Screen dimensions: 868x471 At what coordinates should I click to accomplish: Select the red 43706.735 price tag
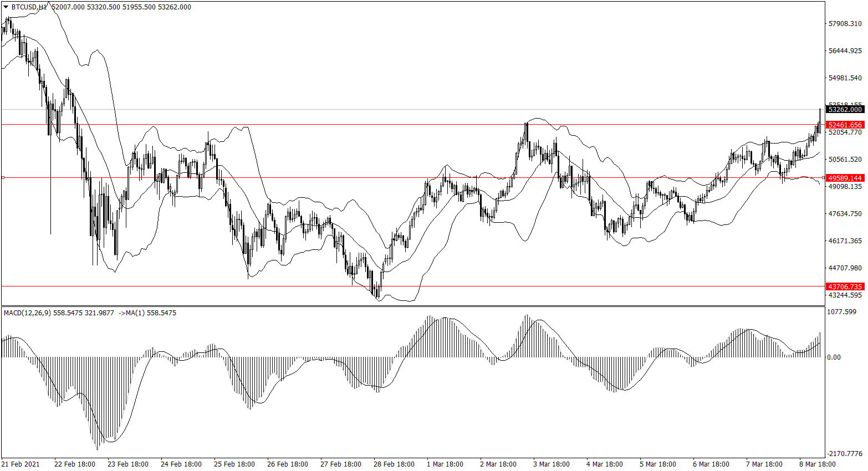point(844,286)
